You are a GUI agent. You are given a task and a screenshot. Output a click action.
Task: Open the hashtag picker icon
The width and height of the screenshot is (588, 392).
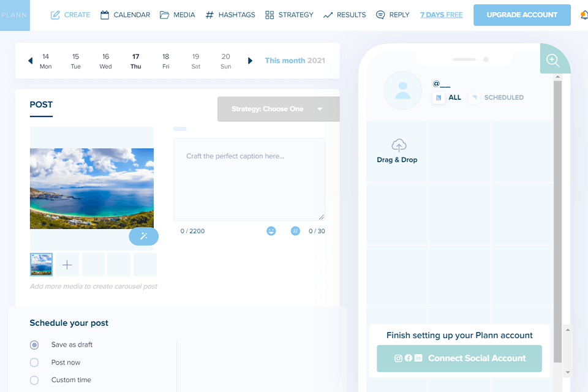tap(295, 231)
